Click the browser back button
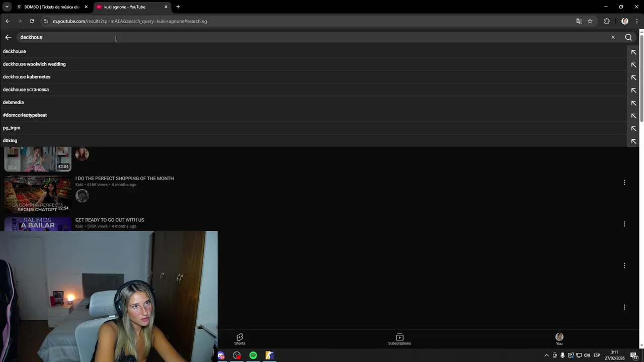This screenshot has width=644, height=362. click(x=8, y=21)
